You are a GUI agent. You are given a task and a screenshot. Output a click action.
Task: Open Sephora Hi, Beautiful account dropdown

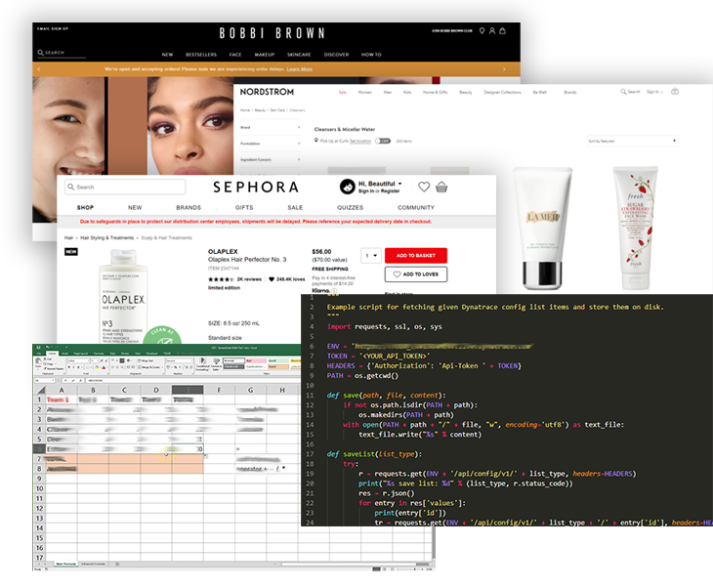pyautogui.click(x=380, y=184)
